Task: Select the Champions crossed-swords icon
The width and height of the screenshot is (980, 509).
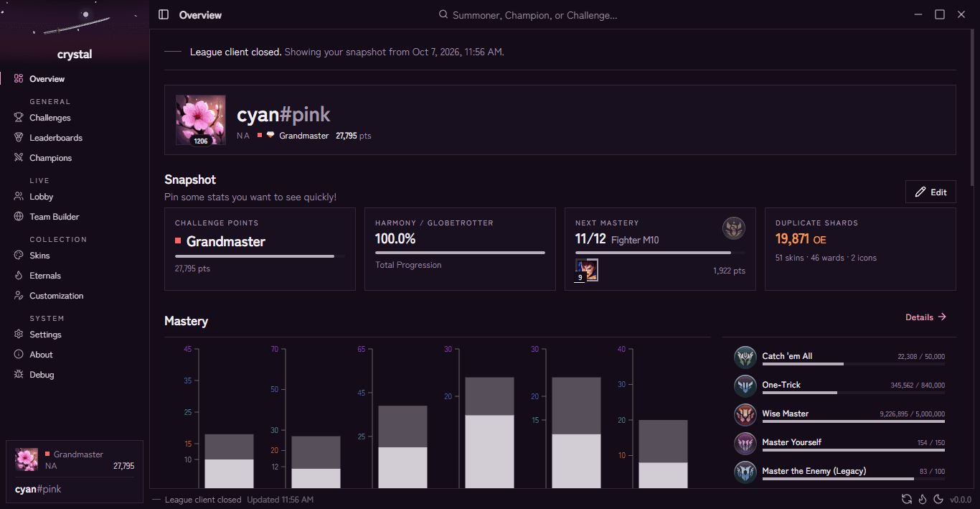Action: tap(19, 158)
